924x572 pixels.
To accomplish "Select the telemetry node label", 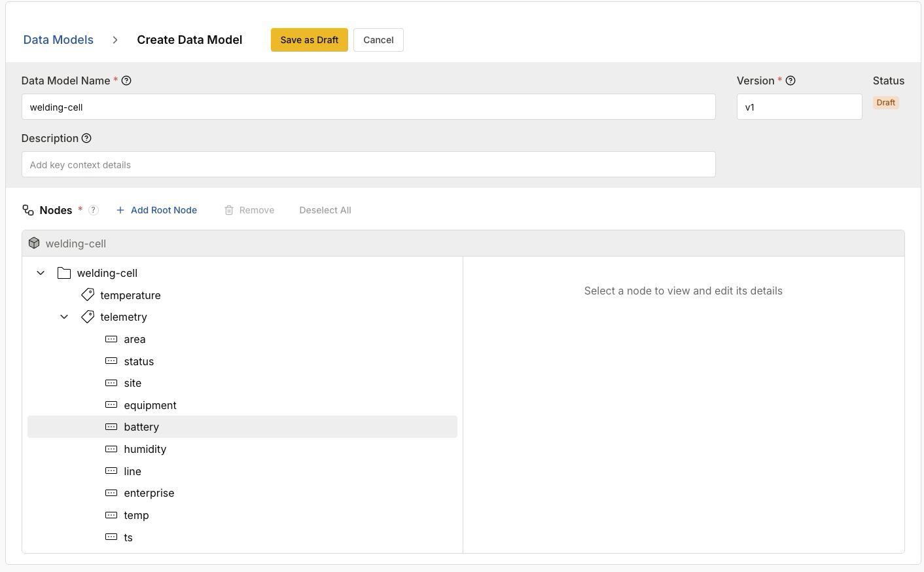I will 124,317.
